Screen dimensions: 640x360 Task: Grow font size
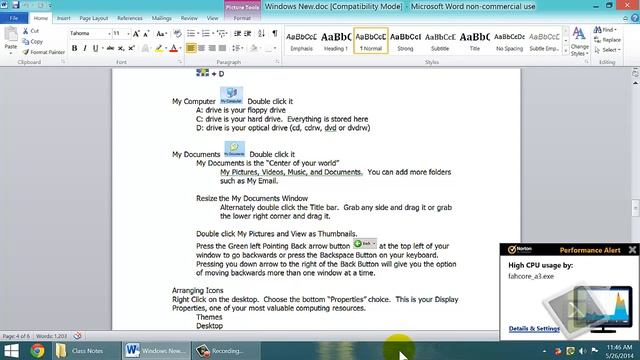coord(136,33)
